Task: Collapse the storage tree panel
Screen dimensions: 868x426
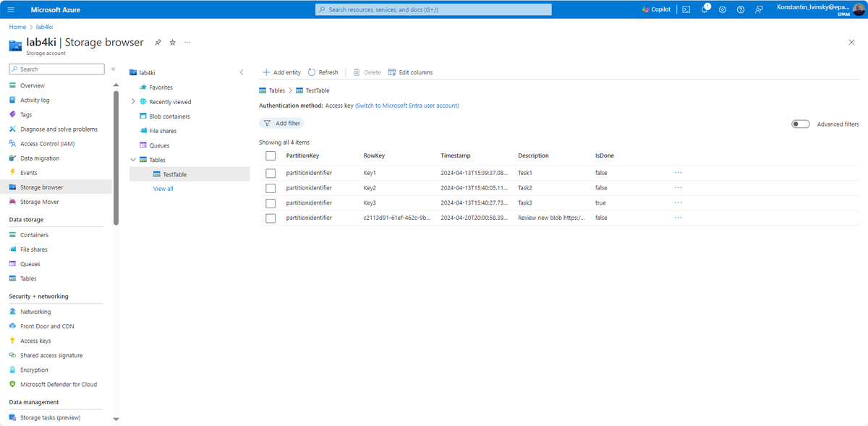Action: (x=242, y=72)
